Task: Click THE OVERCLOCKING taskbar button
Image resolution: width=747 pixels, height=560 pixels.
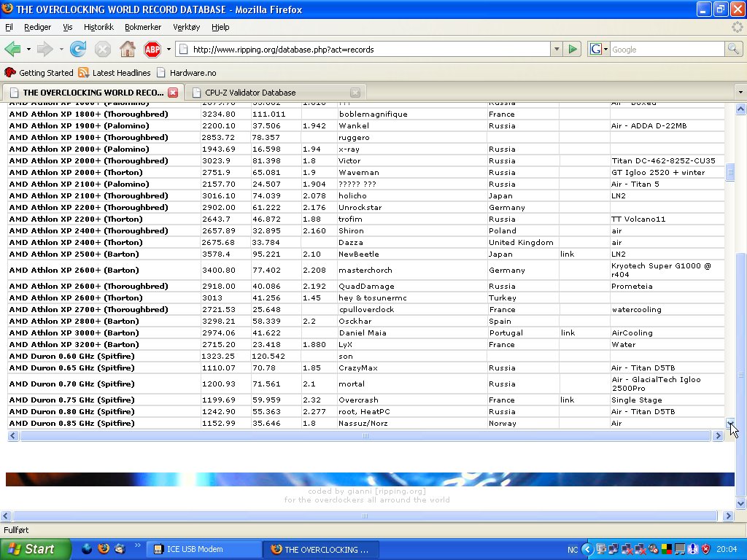Action: pyautogui.click(x=321, y=549)
